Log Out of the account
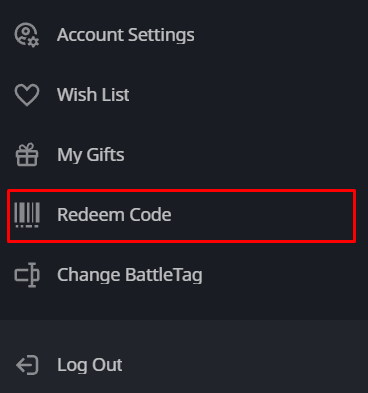 tap(184, 365)
